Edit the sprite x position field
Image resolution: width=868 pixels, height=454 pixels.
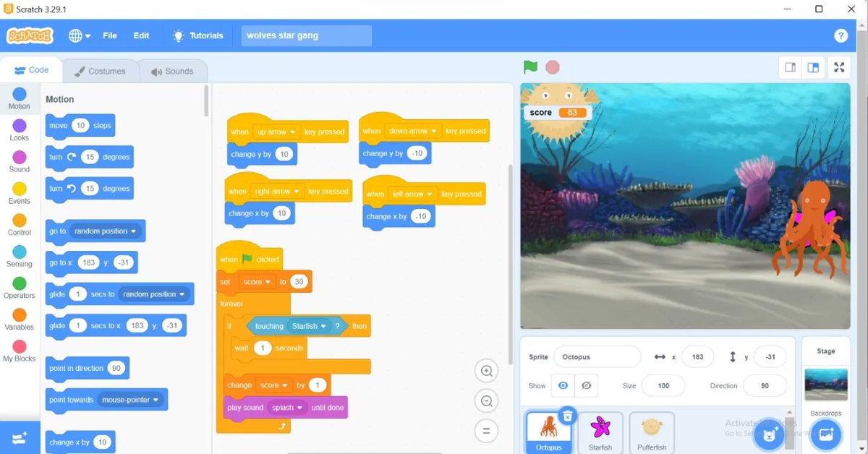point(697,357)
